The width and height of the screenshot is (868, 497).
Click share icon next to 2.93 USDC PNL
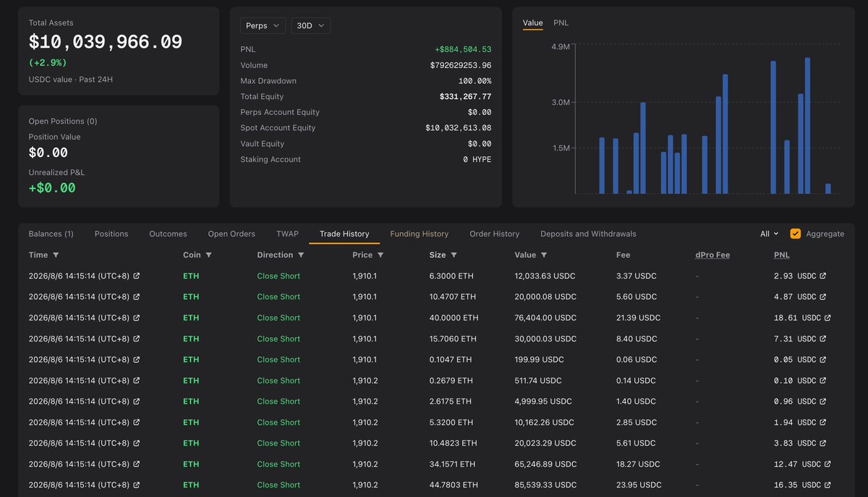click(822, 276)
